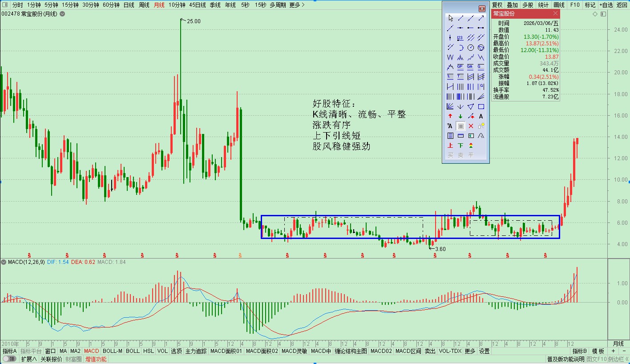This screenshot has height=364, width=630.
Task: Expand the MACD(12,26,9) indicator toggle circle
Action: coord(4,262)
